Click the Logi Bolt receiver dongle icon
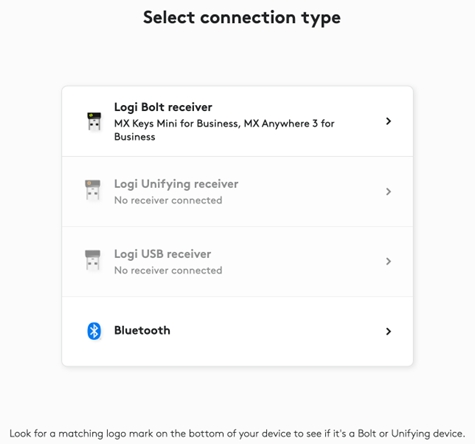Screen dimensions: 475x444 click(94, 122)
